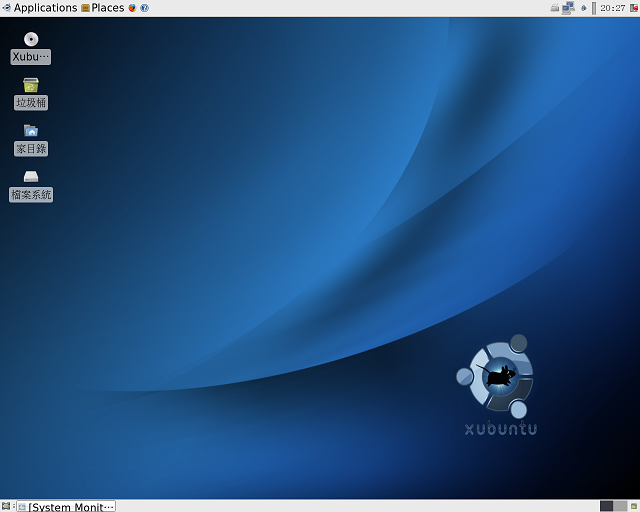Launch Firefox from the top panel

pos(132,8)
